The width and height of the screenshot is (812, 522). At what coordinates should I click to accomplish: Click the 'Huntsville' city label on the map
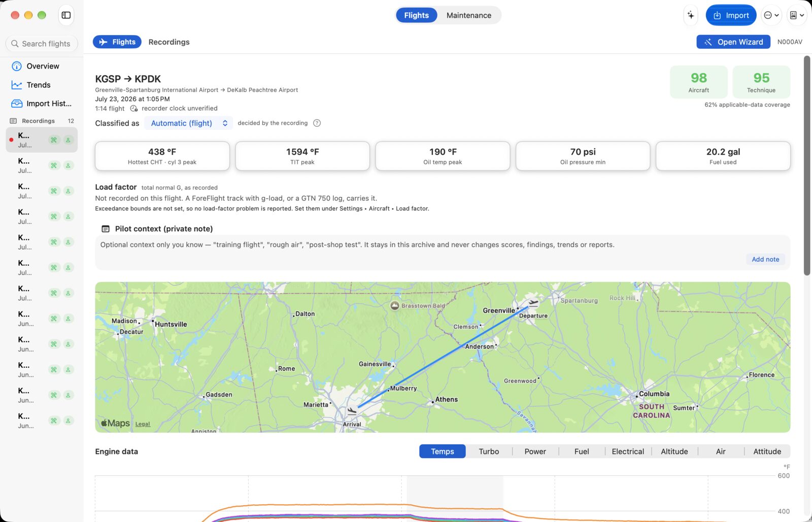(171, 324)
